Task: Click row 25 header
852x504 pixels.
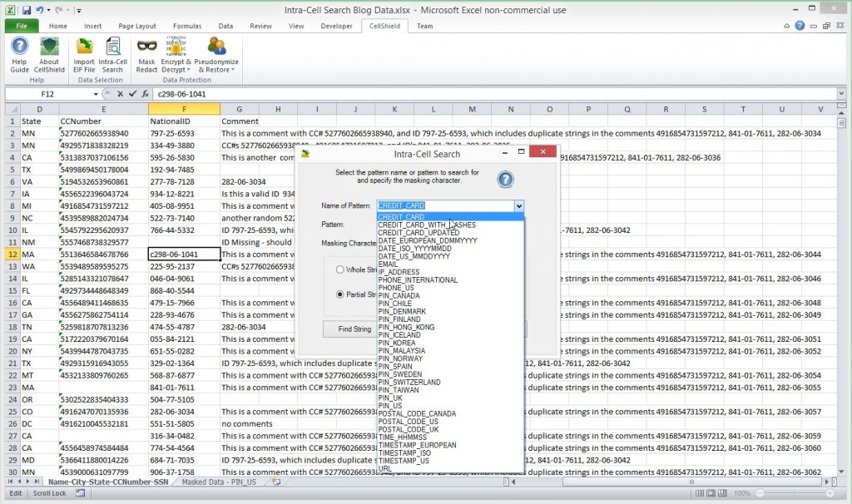Action: click(x=12, y=412)
